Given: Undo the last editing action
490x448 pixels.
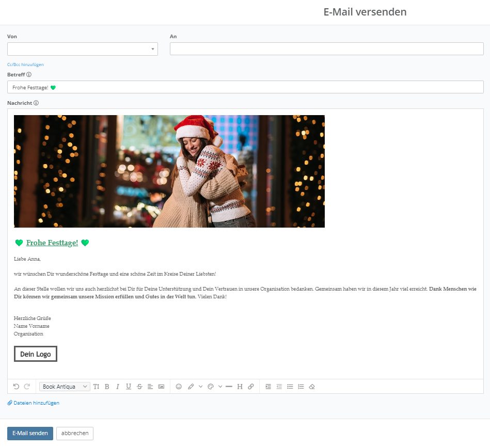Looking at the screenshot, I should [x=16, y=386].
